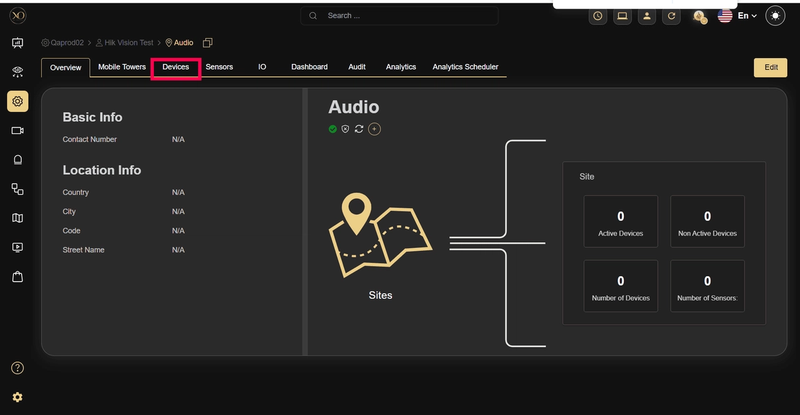Open the folded map sidebar icon
Image resolution: width=800 pixels, height=415 pixels.
tap(17, 218)
